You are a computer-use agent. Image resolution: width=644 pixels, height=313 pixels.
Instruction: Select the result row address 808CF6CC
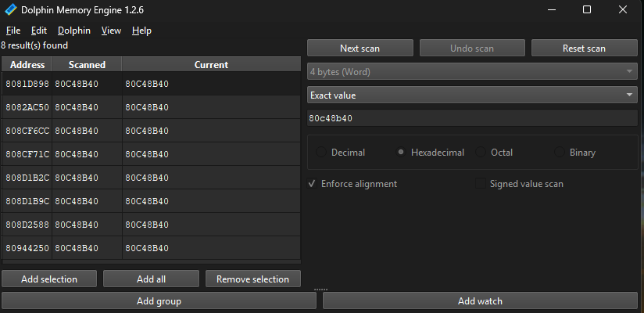click(27, 131)
